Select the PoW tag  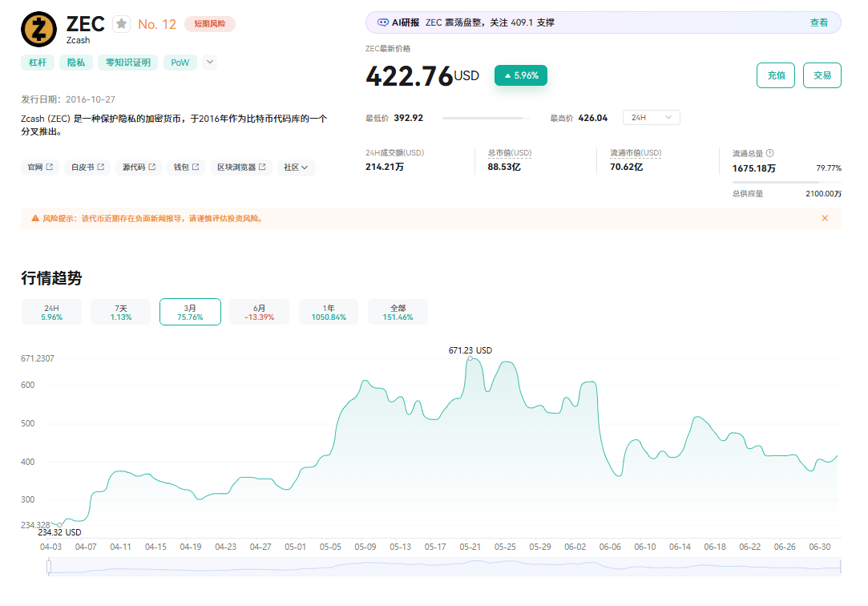coord(180,63)
